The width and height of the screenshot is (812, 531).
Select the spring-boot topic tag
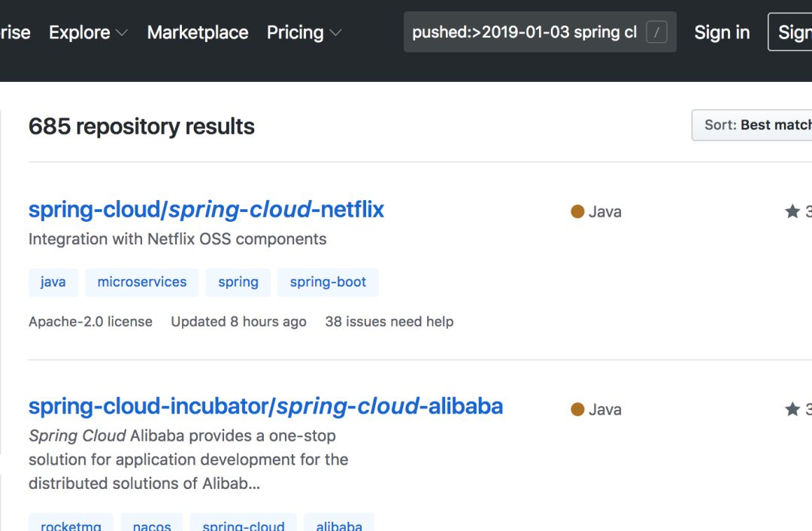328,282
